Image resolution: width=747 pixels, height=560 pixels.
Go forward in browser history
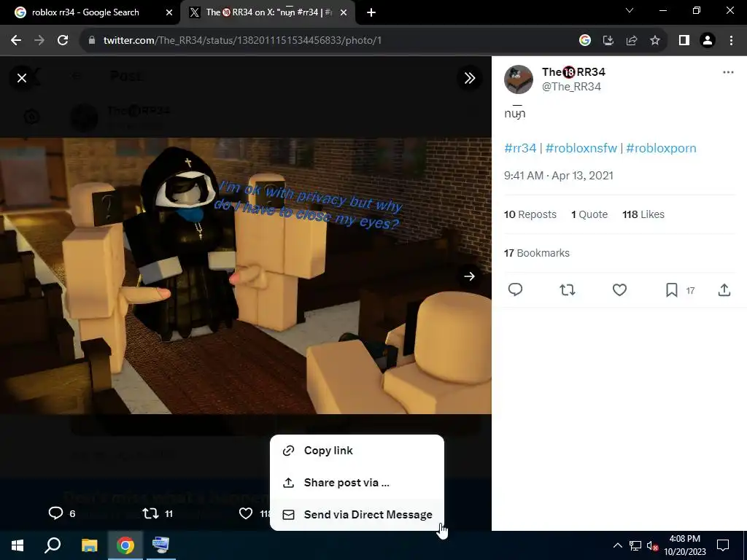(x=39, y=41)
